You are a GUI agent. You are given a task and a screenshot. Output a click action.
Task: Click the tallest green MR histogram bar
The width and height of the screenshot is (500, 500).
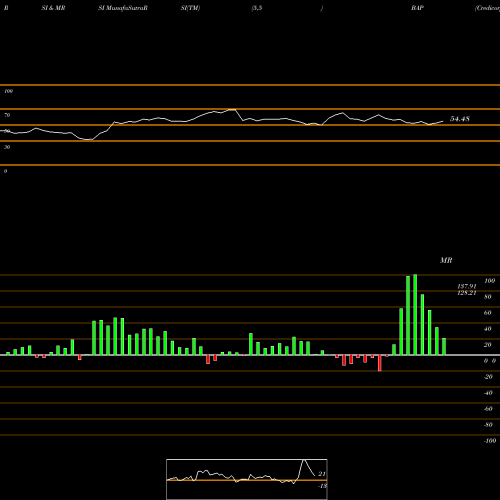coord(415,315)
